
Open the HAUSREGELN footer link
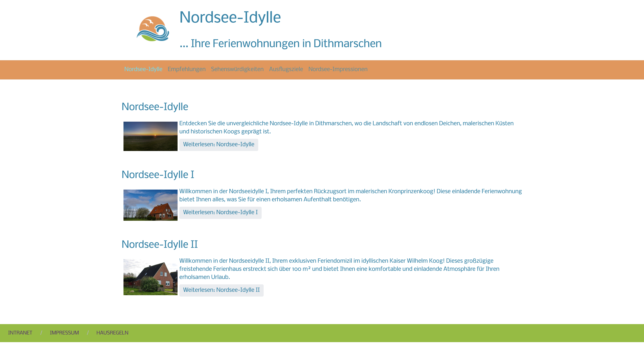(x=112, y=333)
